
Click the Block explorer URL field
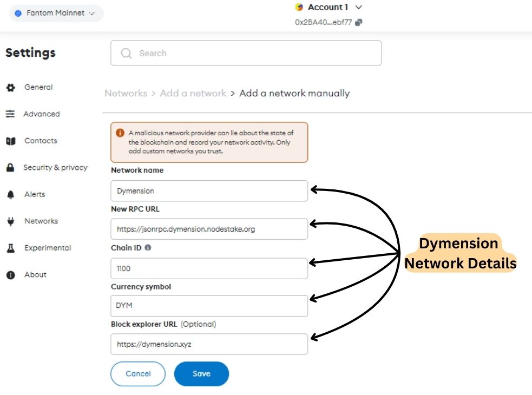(x=209, y=345)
